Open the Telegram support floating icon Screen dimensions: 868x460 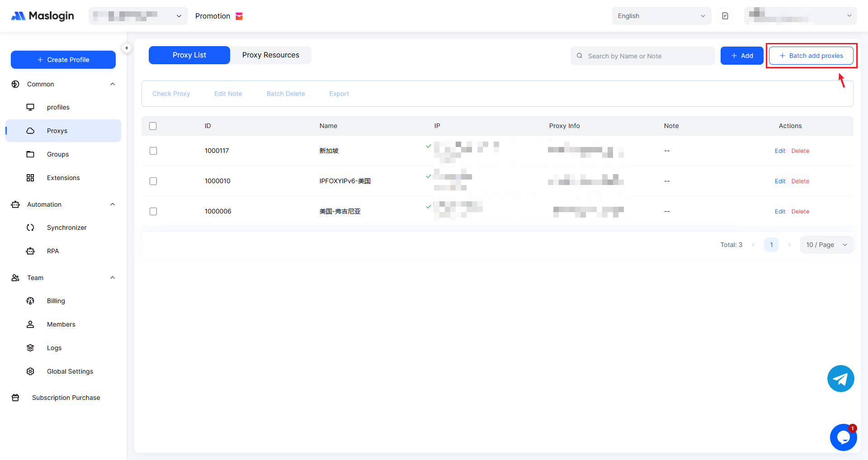pos(840,379)
